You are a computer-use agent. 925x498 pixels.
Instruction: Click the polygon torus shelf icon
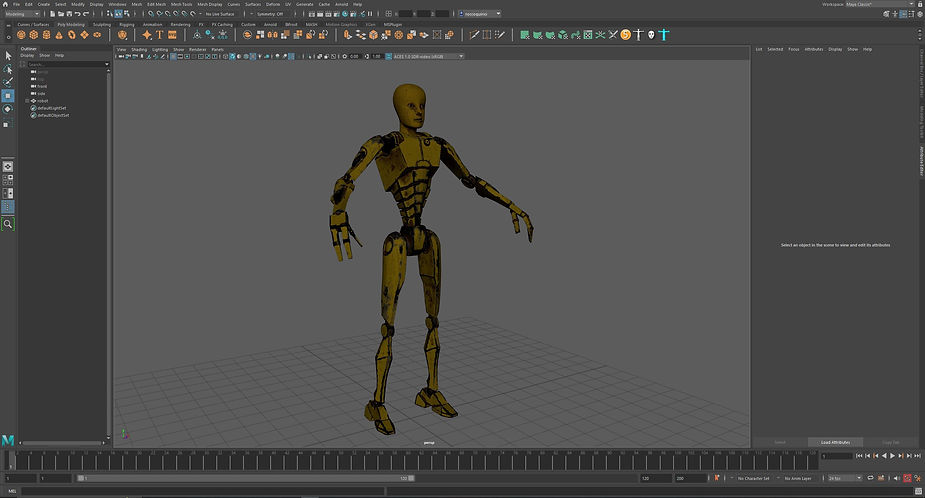pyautogui.click(x=72, y=35)
